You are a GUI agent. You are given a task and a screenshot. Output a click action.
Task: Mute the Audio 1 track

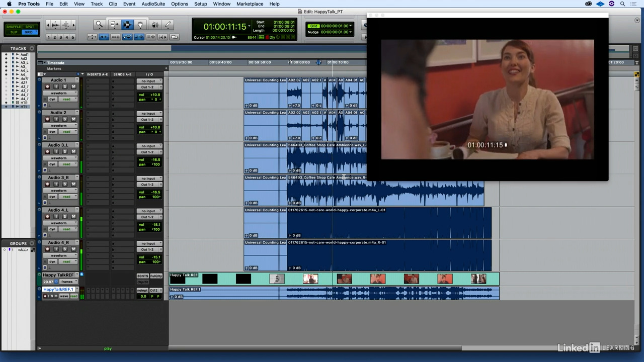click(x=73, y=86)
